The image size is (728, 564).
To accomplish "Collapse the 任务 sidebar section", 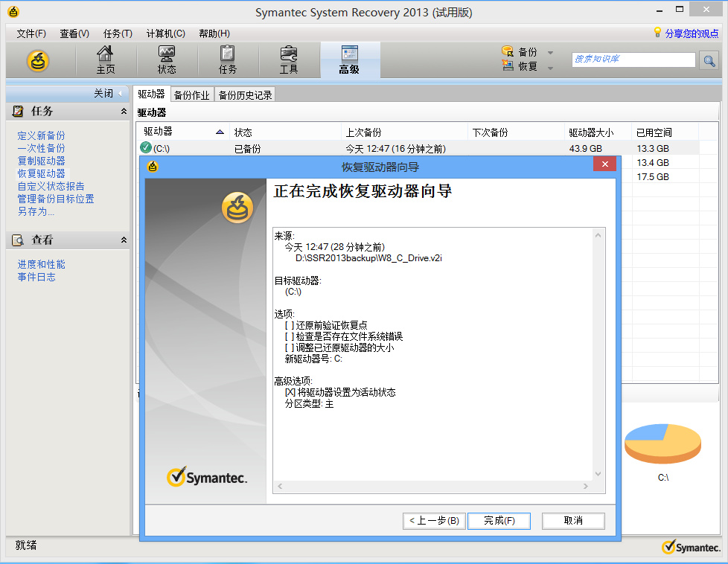I will pyautogui.click(x=124, y=111).
